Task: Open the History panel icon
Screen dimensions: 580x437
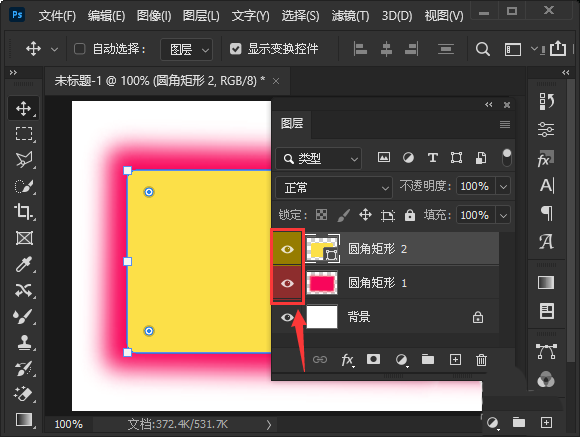Action: coord(546,101)
